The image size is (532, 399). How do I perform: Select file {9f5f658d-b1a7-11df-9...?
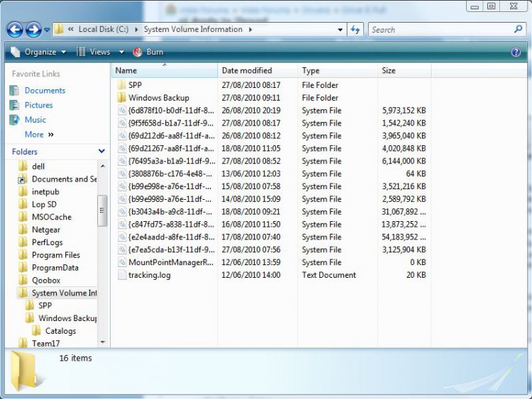pyautogui.click(x=171, y=123)
